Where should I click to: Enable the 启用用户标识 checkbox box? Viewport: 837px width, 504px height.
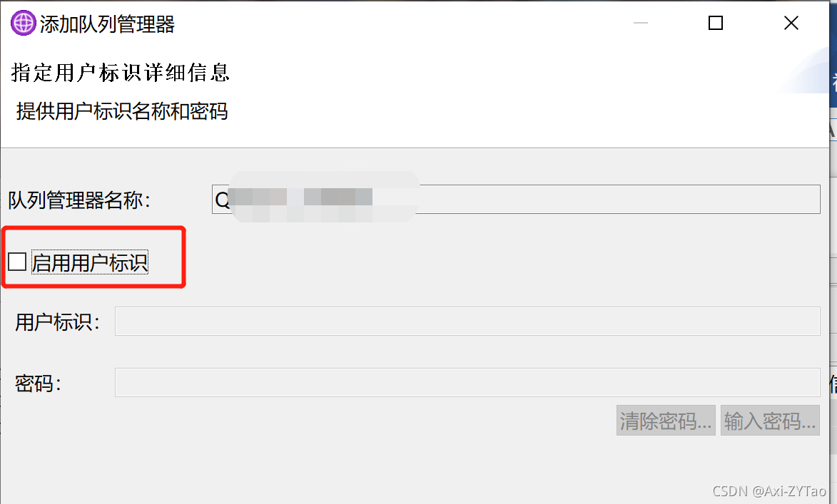(x=18, y=262)
